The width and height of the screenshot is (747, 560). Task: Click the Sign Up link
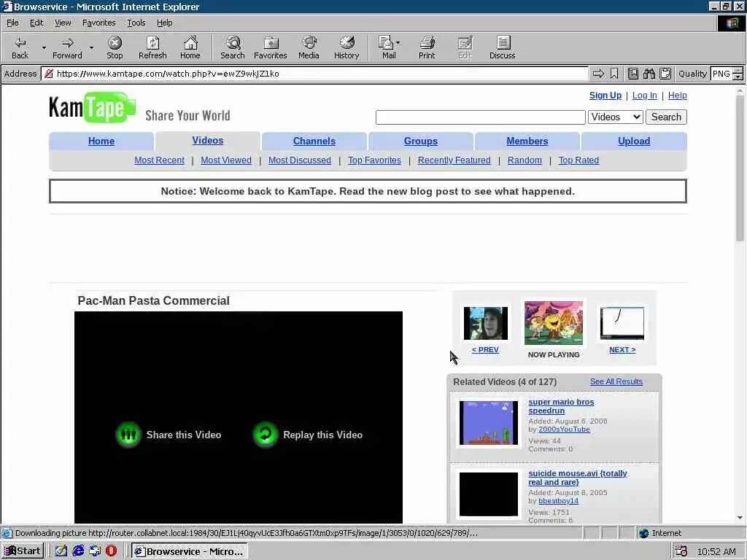click(x=605, y=96)
